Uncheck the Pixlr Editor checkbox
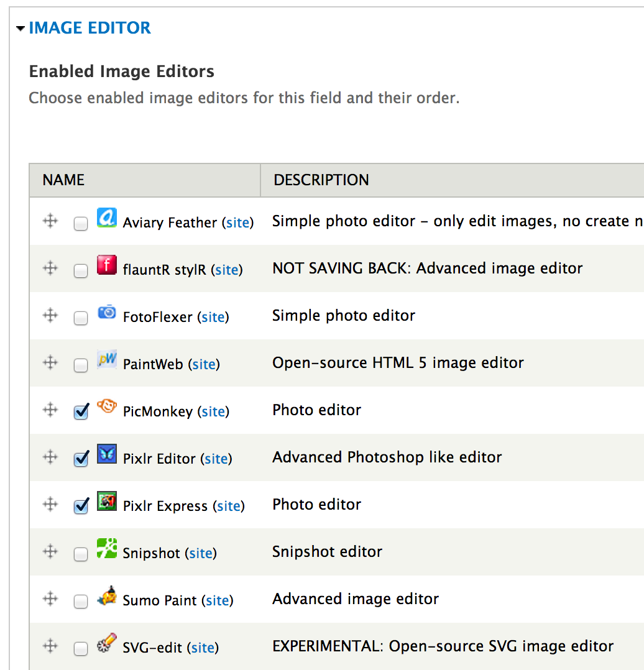 coord(81,459)
